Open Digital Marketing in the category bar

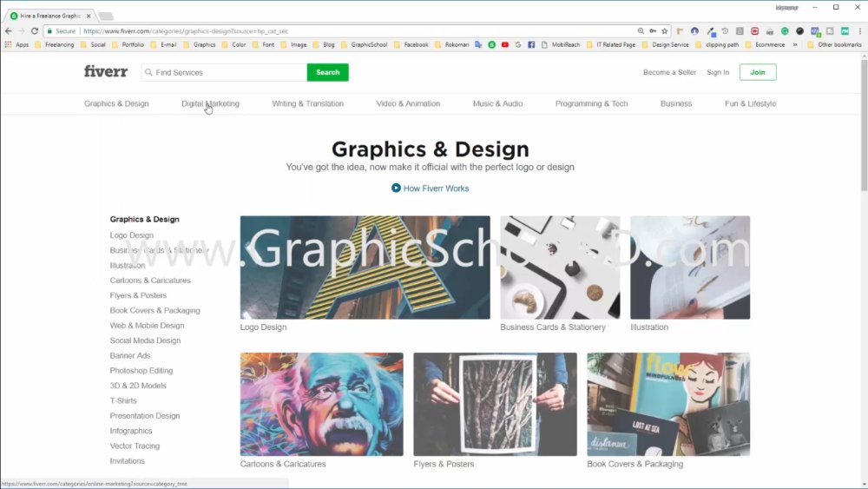pos(210,103)
